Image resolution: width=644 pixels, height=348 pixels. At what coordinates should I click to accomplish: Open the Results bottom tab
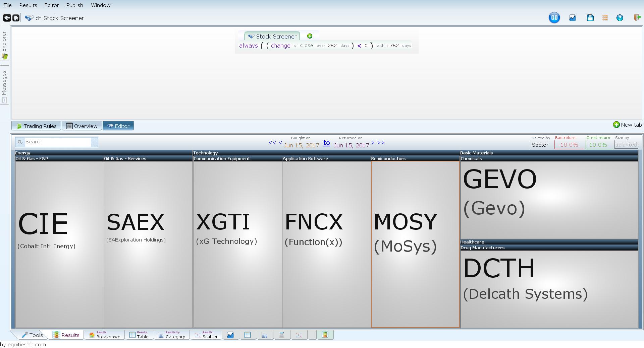click(66, 335)
